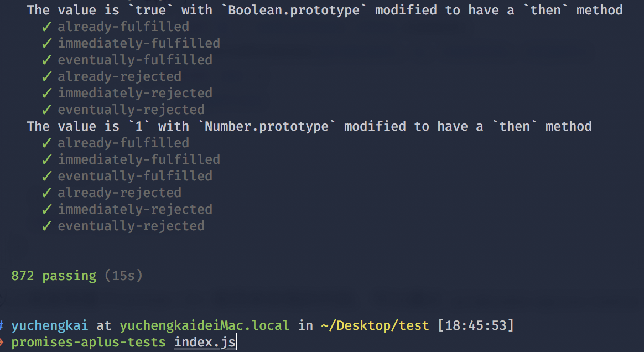This screenshot has height=352, width=644.
Task: Click the "872 passing" summary text
Action: pyautogui.click(x=54, y=276)
